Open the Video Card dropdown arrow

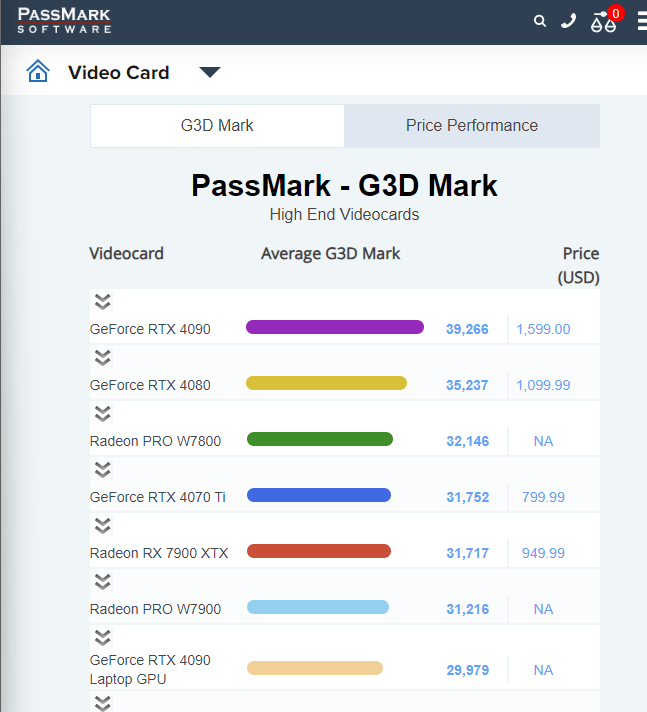[210, 72]
